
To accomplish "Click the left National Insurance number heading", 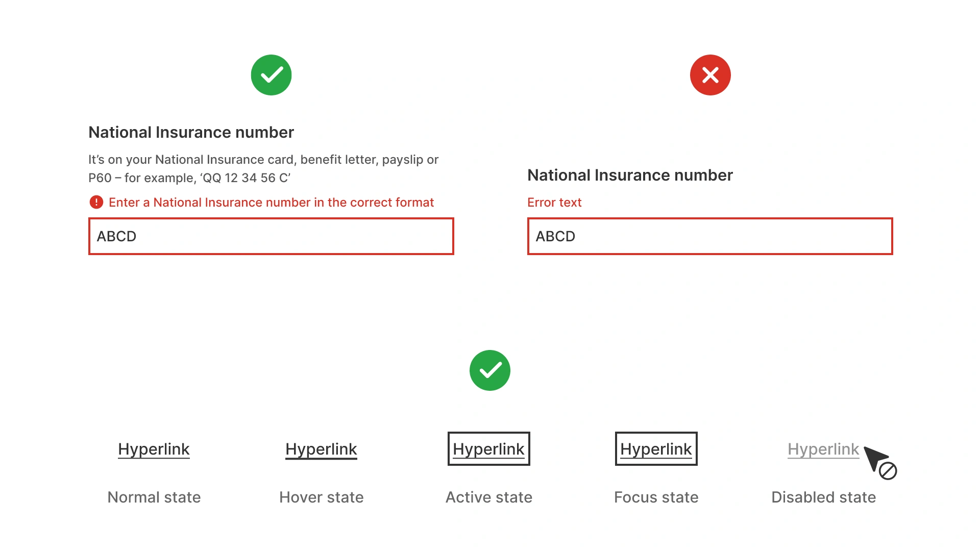I will tap(191, 132).
